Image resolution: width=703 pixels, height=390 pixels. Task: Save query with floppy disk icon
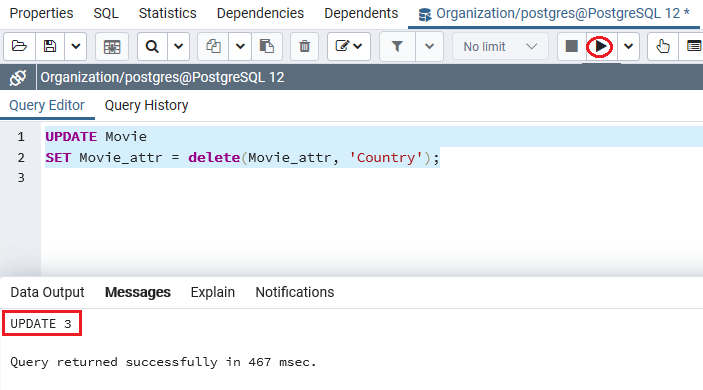coord(50,46)
